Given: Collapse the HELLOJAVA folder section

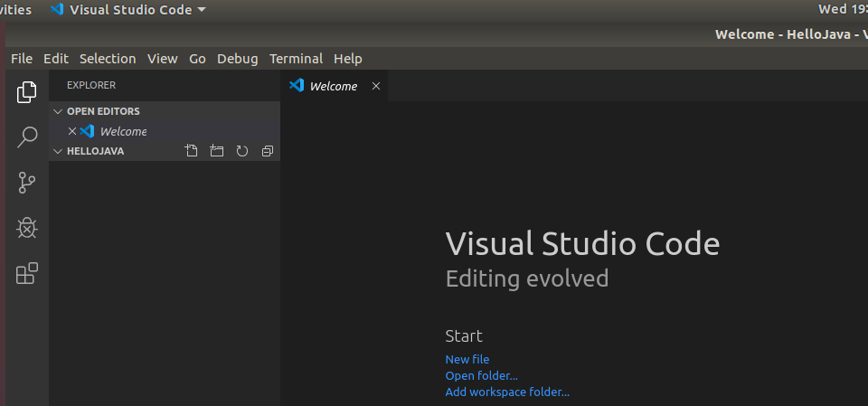Looking at the screenshot, I should (x=58, y=151).
